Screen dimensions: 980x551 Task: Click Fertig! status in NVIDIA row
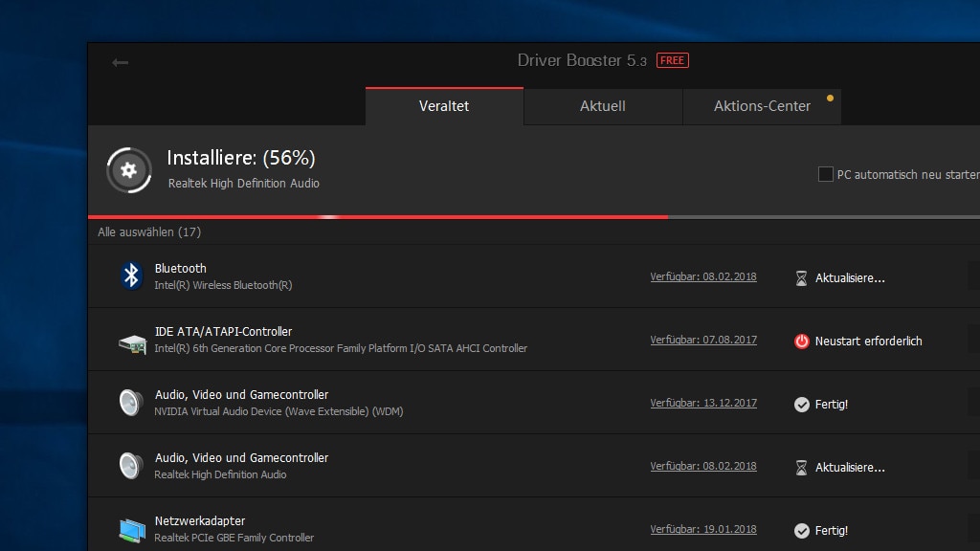(832, 405)
